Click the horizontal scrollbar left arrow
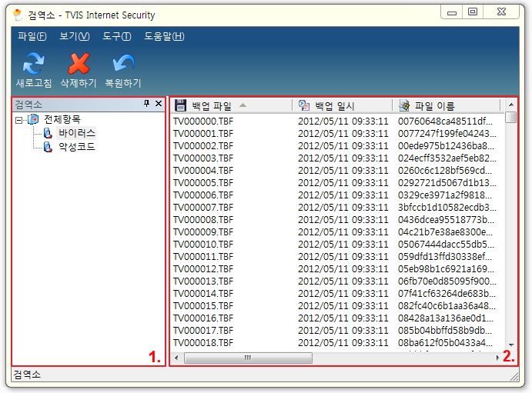 (x=176, y=358)
